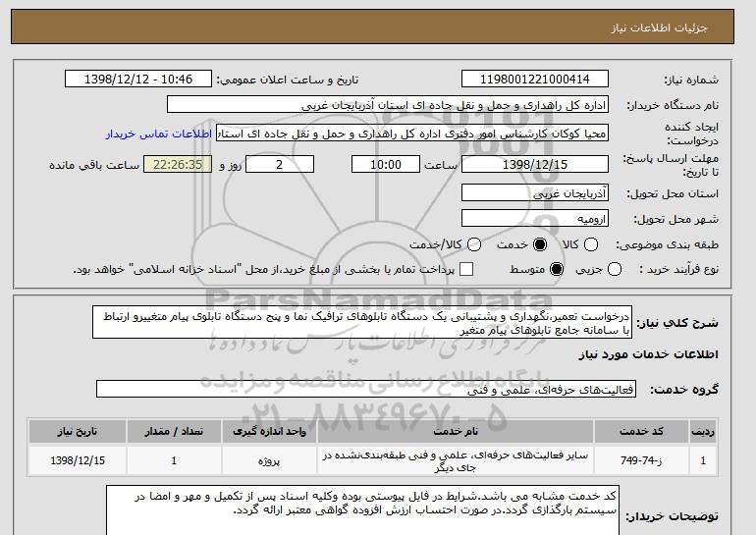This screenshot has width=756, height=535.
Task: Click the ردیف column header
Action: [x=703, y=431]
